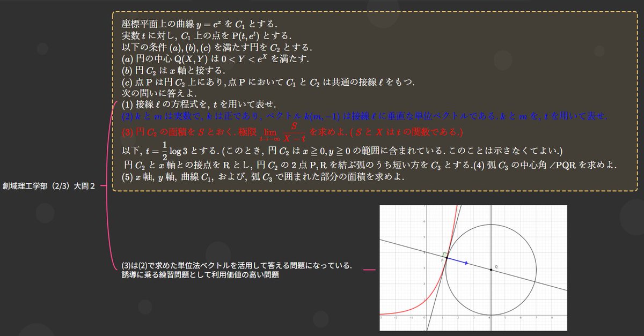Screen dimensions: 644x336
Task: Click the blue question (2) unit vector line
Action: 364,116
